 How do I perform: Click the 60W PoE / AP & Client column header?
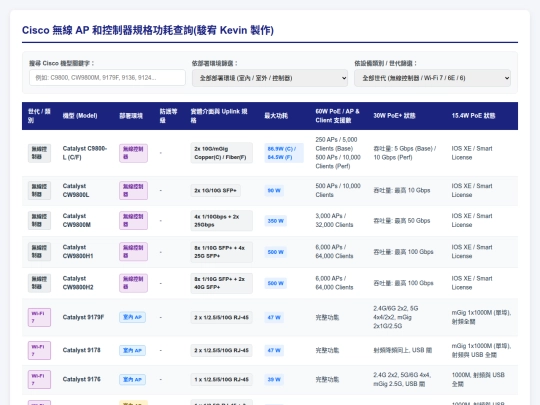click(x=338, y=116)
